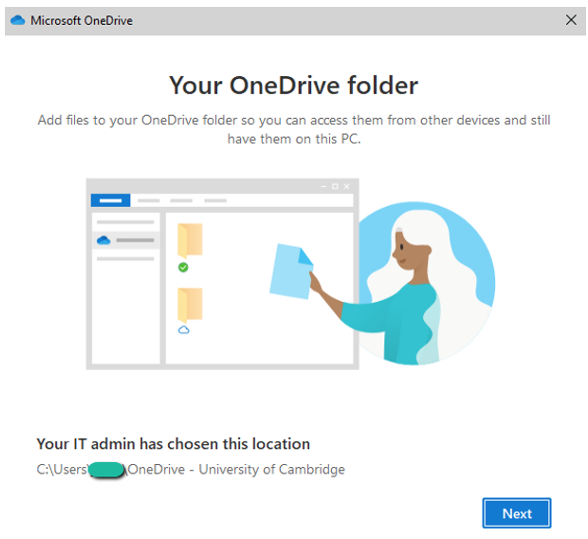Click the blue document file being held
Viewport: 588px width, 539px height.
(291, 271)
